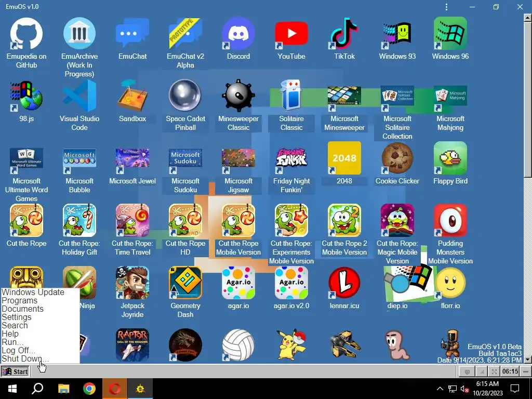Launch Cut the Rope 2 Mobile Version

click(x=344, y=220)
